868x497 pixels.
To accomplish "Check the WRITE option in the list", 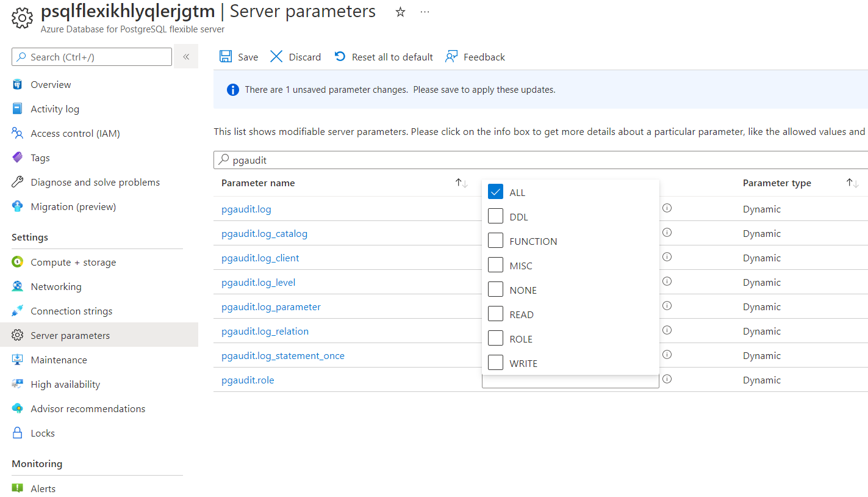I will tap(495, 362).
